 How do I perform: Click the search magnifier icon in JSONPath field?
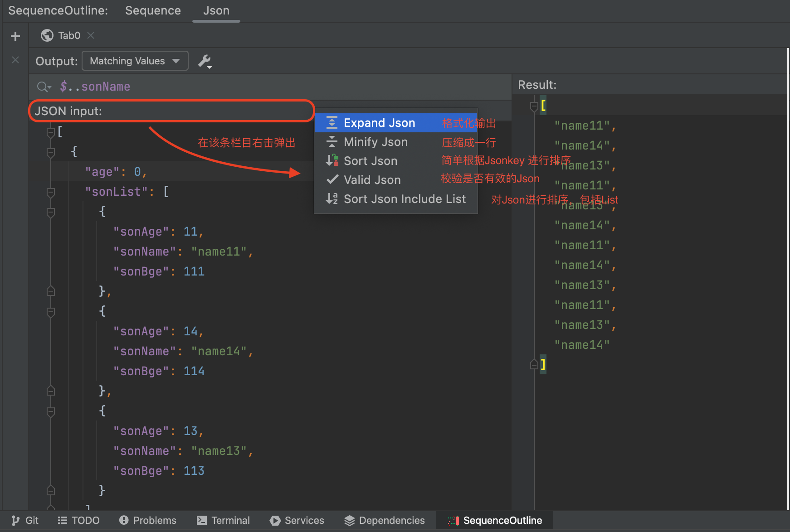44,87
